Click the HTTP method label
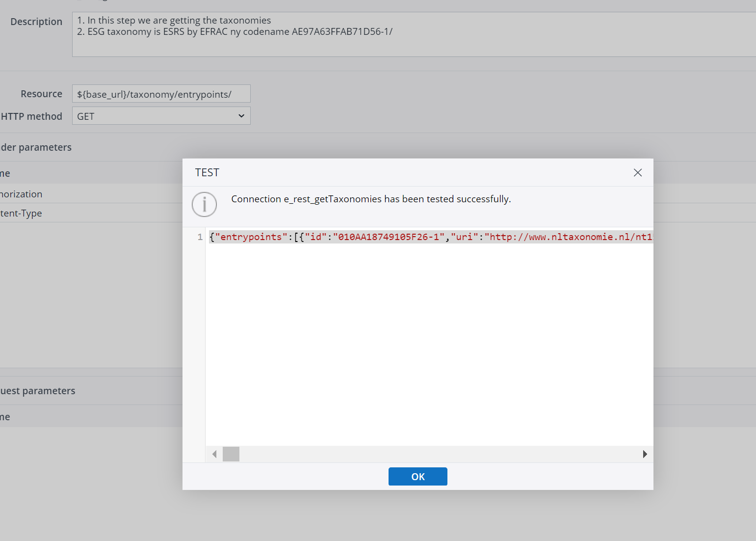Image resolution: width=756 pixels, height=541 pixels. (32, 116)
